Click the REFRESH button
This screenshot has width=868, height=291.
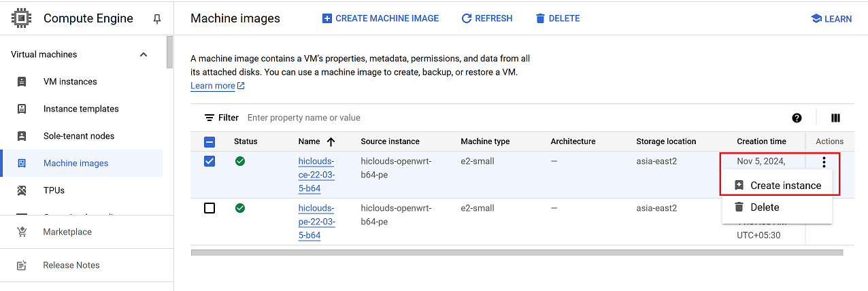pos(487,18)
